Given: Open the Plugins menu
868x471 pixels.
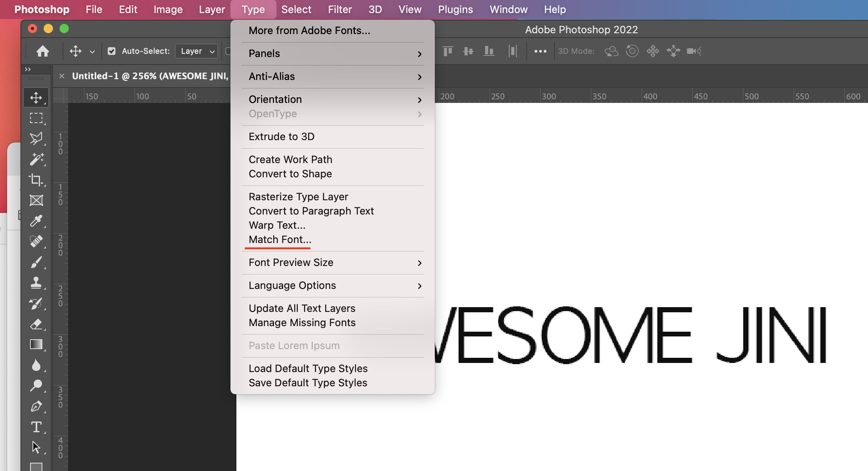Looking at the screenshot, I should 455,9.
